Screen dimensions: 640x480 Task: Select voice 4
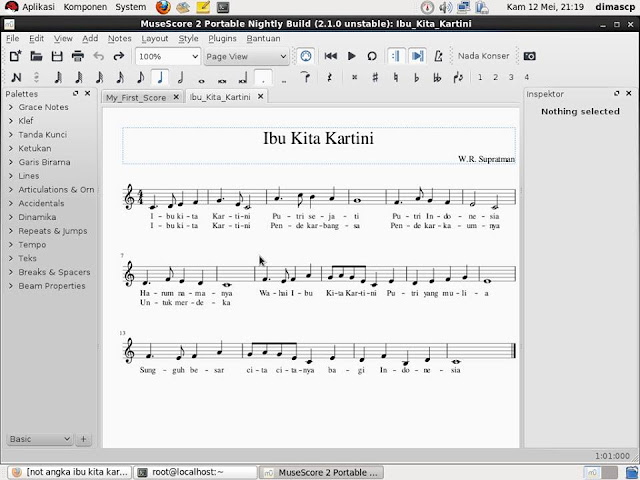[527, 77]
